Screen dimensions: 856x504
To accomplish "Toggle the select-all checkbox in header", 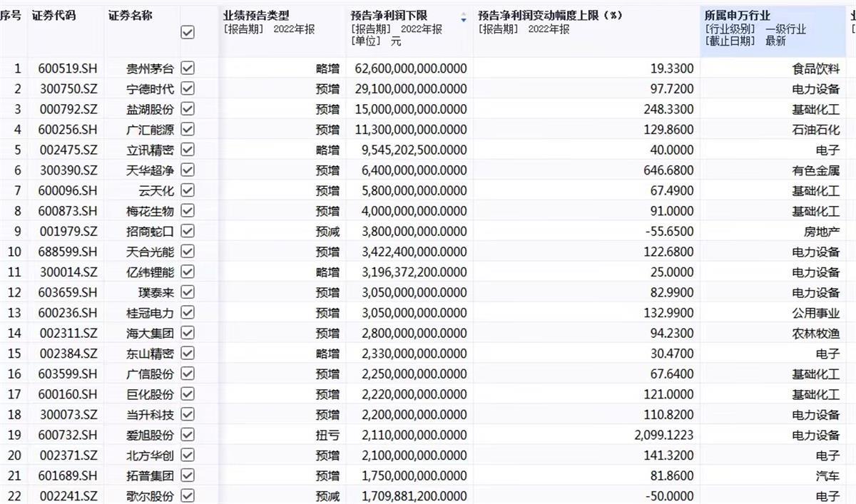I will 188,32.
